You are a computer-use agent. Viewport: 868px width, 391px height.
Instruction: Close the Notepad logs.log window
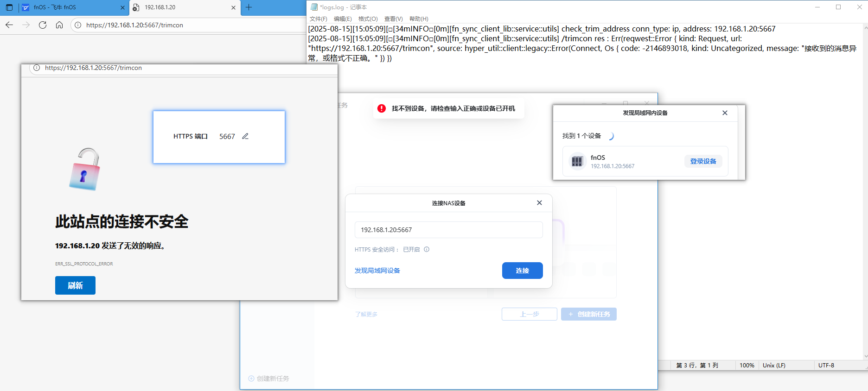tap(859, 7)
